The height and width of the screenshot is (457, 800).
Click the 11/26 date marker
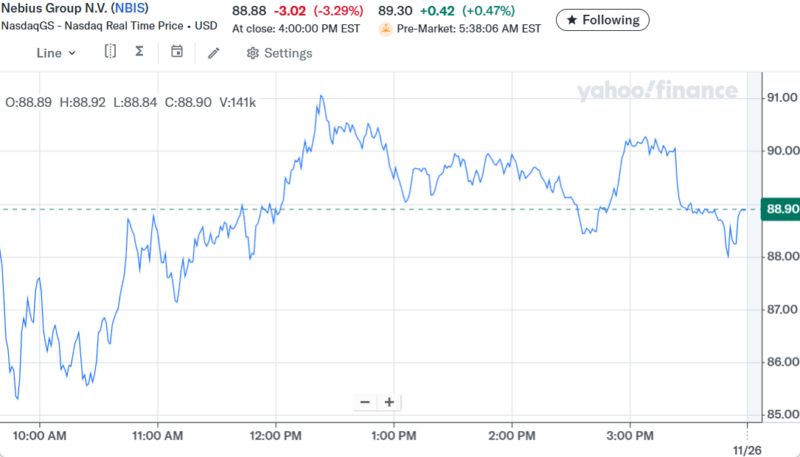point(748,451)
